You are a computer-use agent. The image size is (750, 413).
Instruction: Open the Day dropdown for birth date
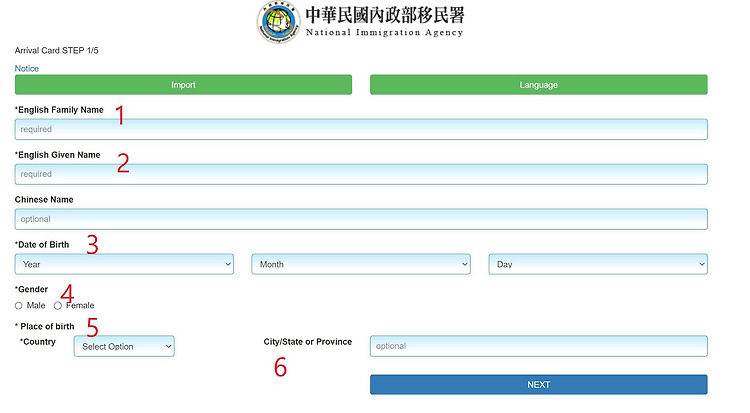[x=598, y=264]
